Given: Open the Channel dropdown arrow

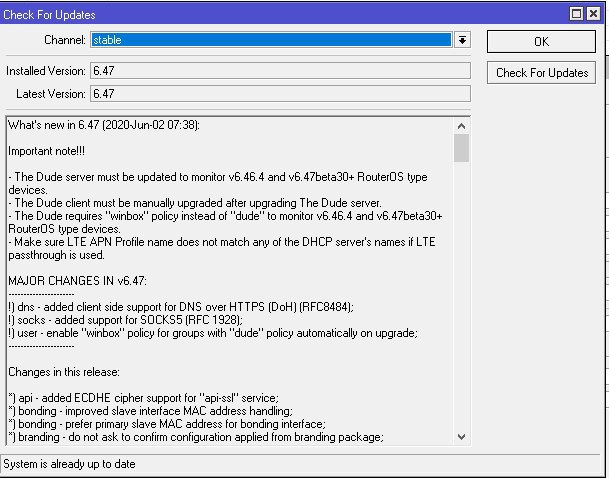Looking at the screenshot, I should click(462, 40).
